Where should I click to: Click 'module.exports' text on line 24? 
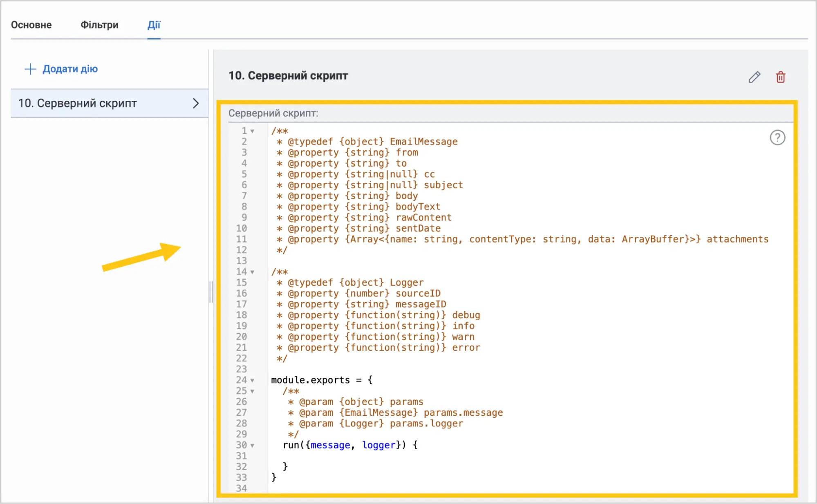click(310, 380)
